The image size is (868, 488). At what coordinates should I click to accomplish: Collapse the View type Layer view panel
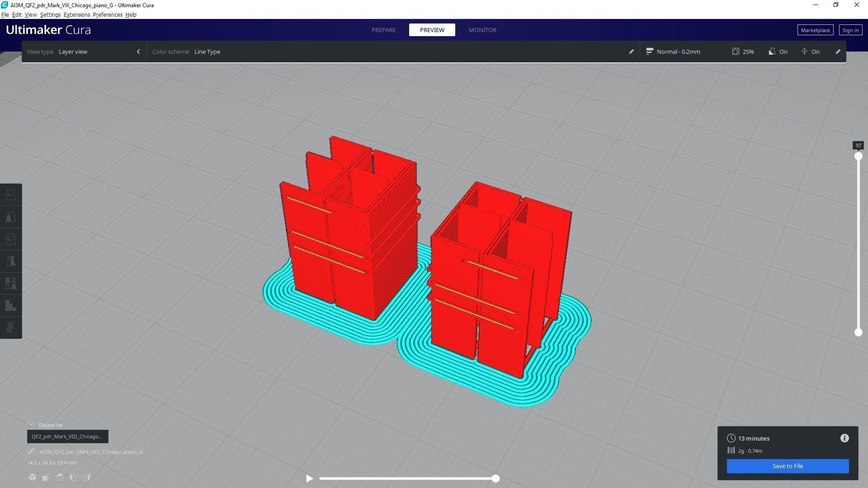[x=138, y=52]
